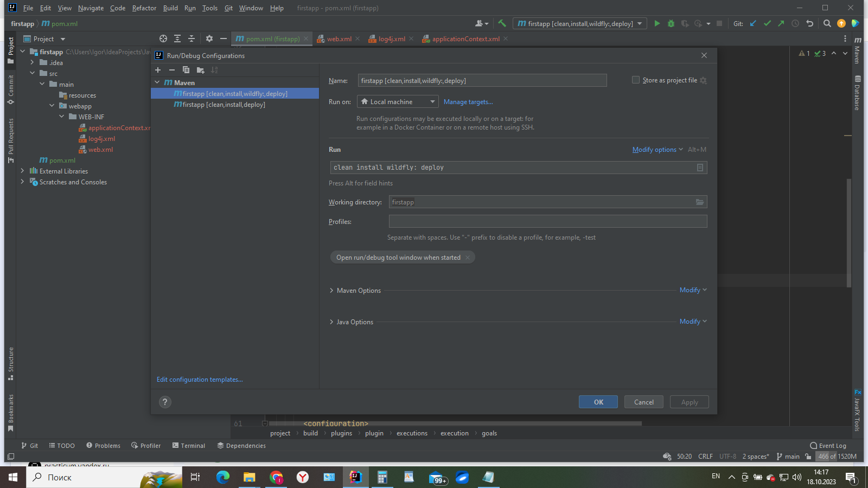Select pom.xml in Project tree
The image size is (868, 488).
(58, 160)
